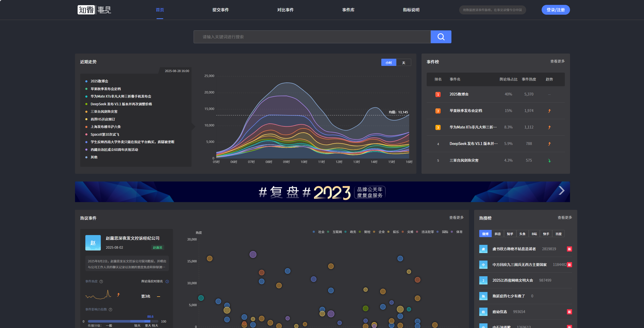Click upward trend arrow for 苹果秋季发布会定档
Screen dimensions: 644x328
(549, 111)
